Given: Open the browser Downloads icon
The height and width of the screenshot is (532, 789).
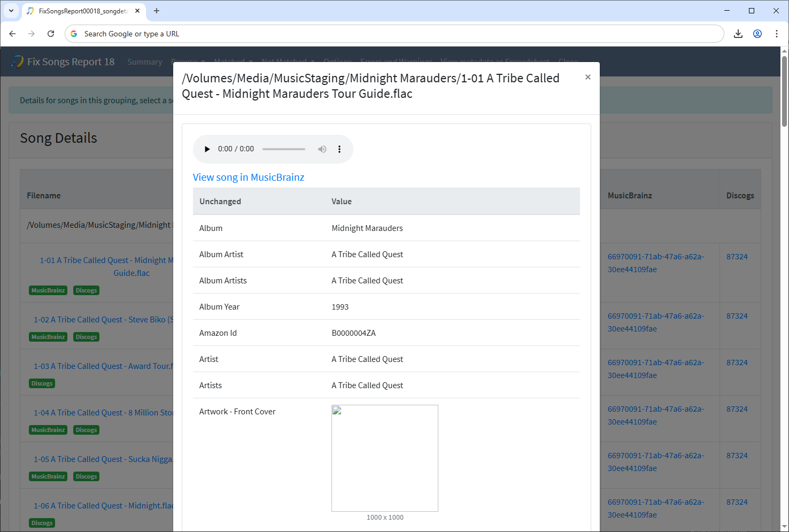Looking at the screenshot, I should tap(738, 34).
